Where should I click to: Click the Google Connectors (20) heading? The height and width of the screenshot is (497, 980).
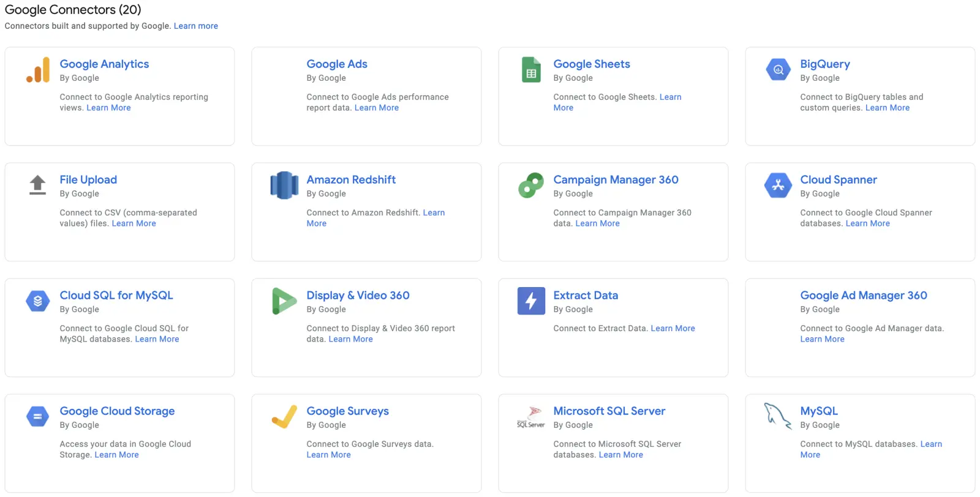tap(73, 10)
